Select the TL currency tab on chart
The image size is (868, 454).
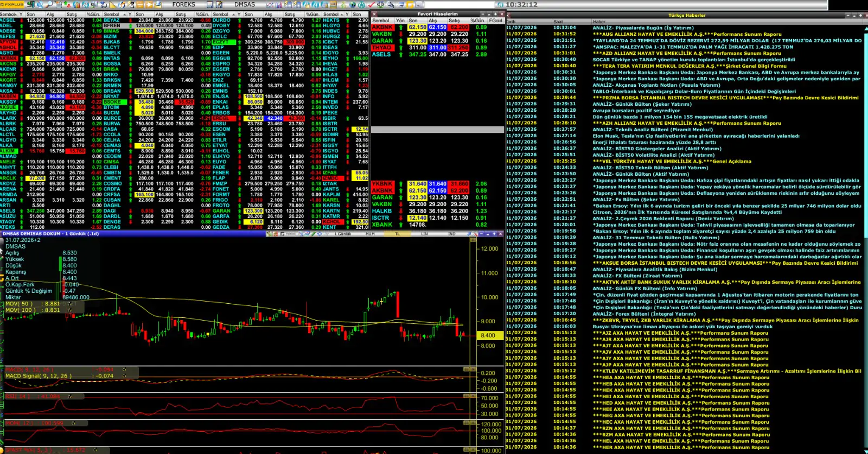point(397,234)
